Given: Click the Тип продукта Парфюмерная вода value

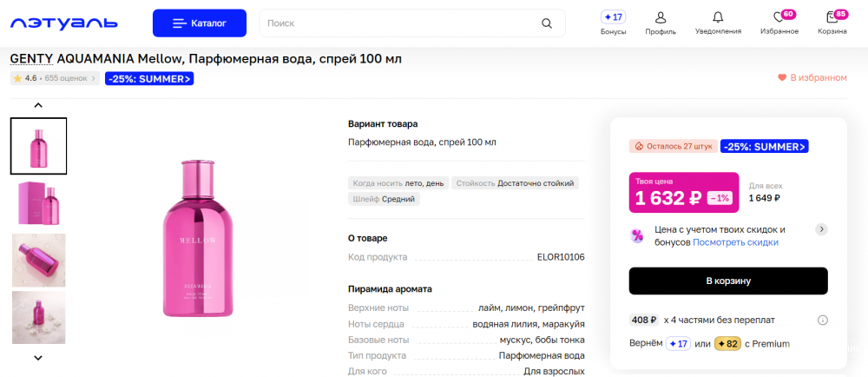Looking at the screenshot, I should pos(542,355).
